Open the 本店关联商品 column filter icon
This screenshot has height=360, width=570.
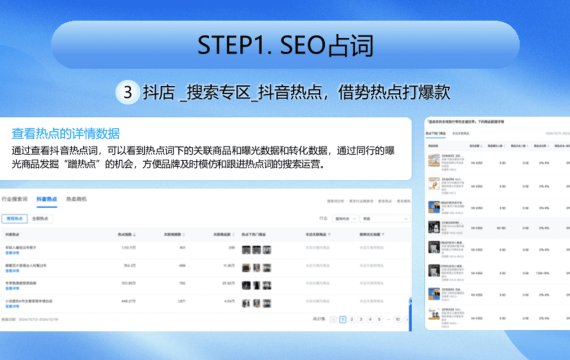(x=329, y=235)
